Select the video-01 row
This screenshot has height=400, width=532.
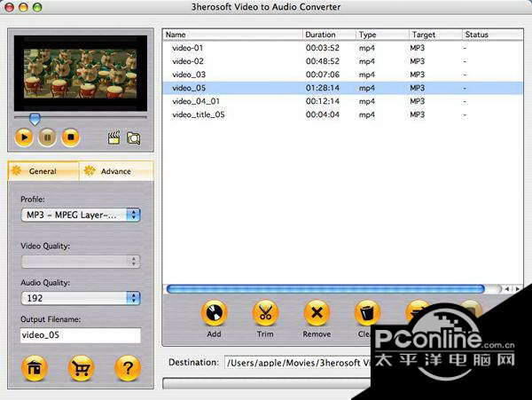tap(342, 48)
